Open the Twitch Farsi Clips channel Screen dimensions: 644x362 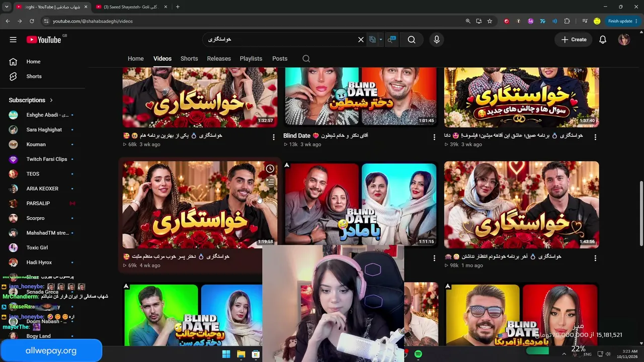pyautogui.click(x=42, y=159)
